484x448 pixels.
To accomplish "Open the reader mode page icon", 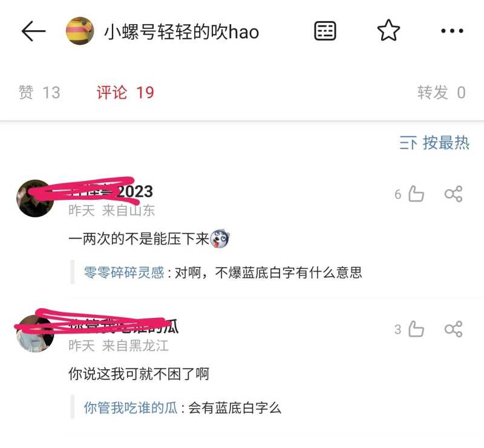I will pyautogui.click(x=325, y=31).
